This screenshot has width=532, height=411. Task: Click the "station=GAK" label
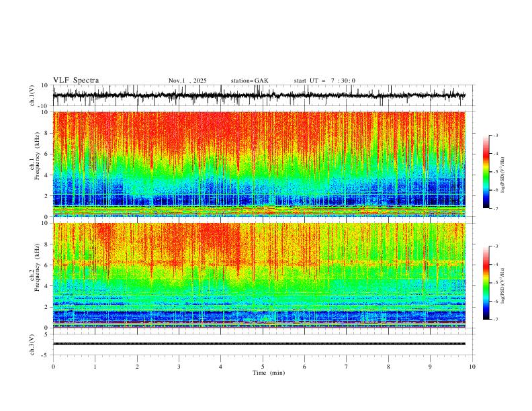(x=249, y=81)
